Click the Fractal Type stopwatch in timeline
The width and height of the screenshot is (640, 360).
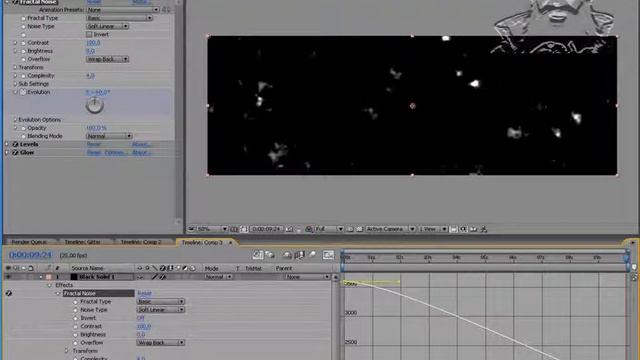76,302
